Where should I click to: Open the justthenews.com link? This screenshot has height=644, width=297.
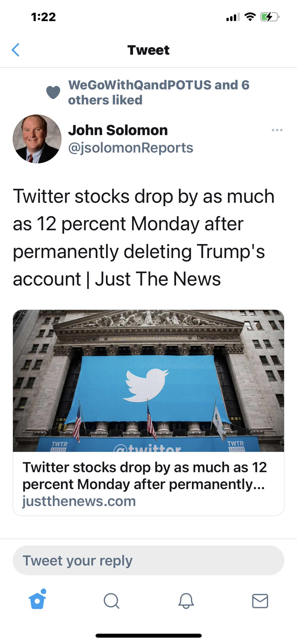(79, 501)
